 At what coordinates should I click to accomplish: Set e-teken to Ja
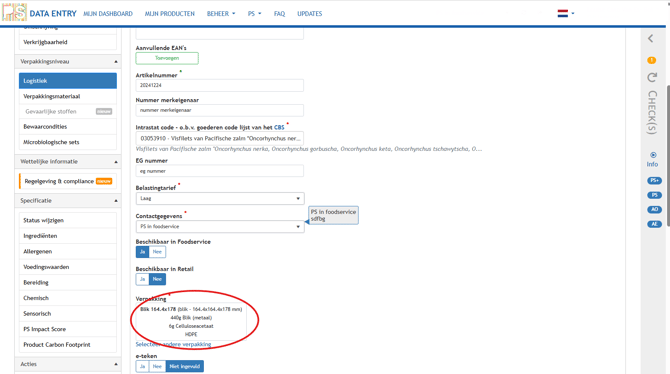(142, 366)
